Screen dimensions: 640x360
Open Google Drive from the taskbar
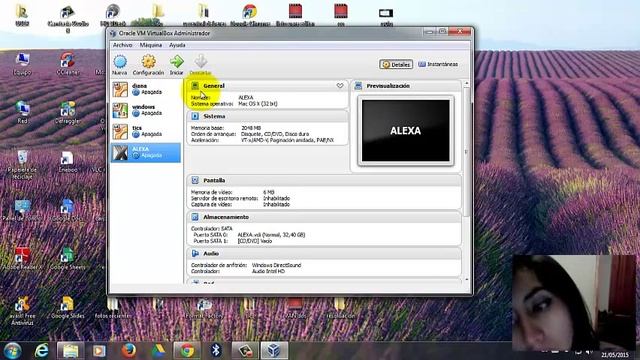(158, 351)
